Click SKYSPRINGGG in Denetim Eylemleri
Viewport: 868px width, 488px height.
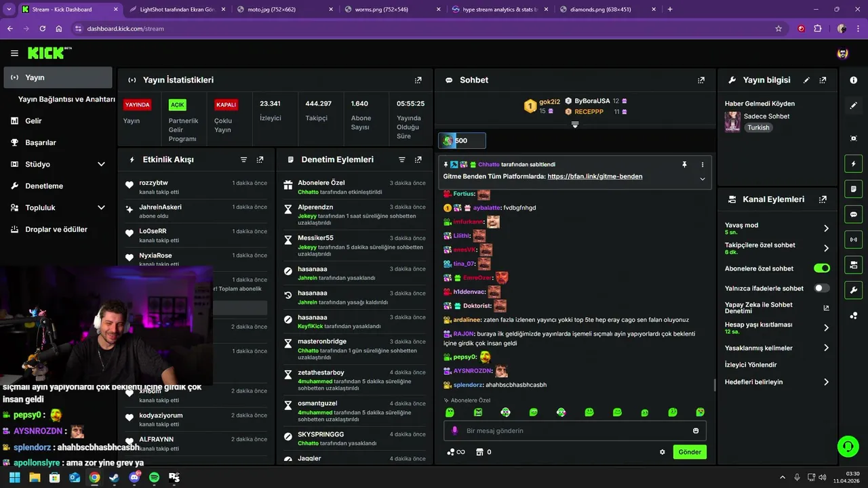(321, 434)
